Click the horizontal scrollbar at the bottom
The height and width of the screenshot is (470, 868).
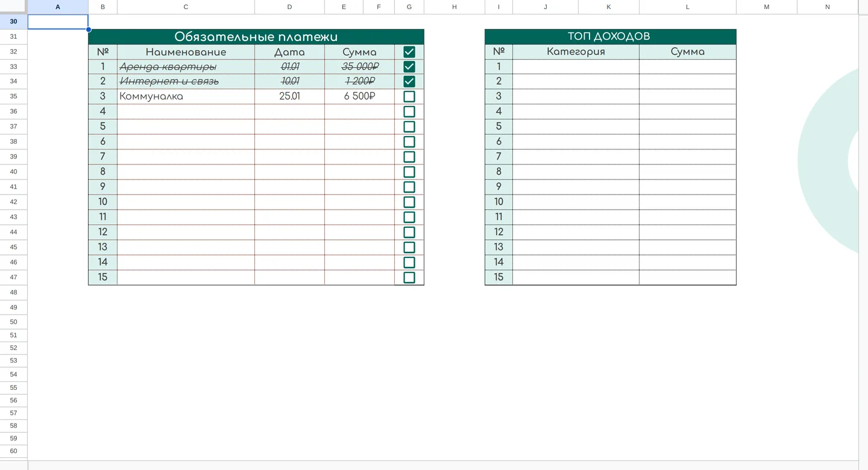point(443,465)
